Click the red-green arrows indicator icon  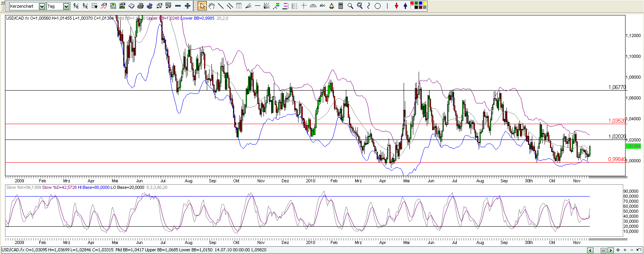(x=159, y=6)
